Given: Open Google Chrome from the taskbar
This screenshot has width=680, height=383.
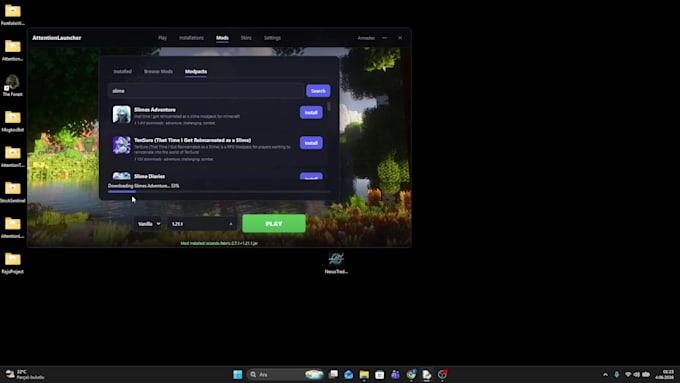Looking at the screenshot, I should pyautogui.click(x=411, y=374).
